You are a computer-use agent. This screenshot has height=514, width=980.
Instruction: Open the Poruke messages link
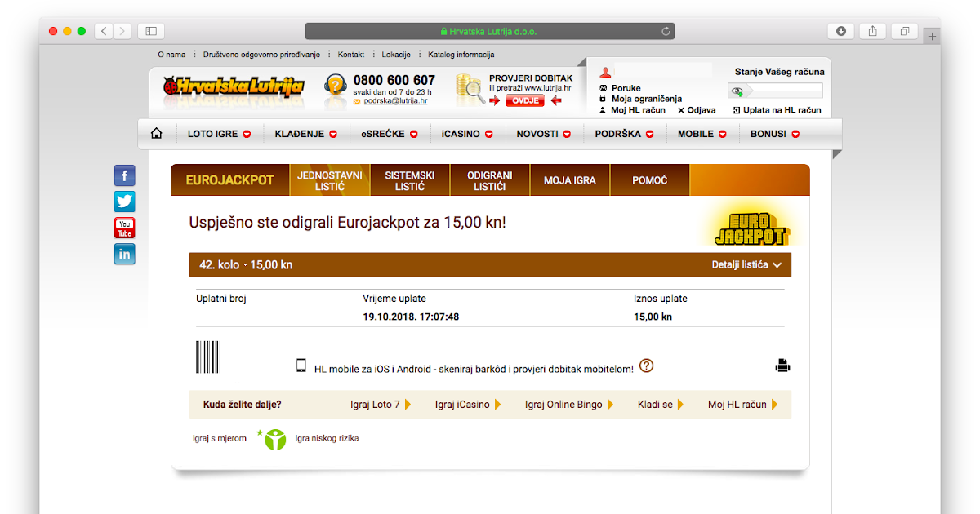click(x=626, y=88)
